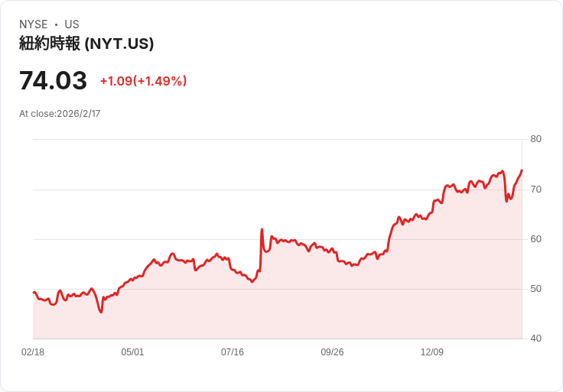This screenshot has width=563, height=392.
Task: Click the 12/09 x-axis date label
Action: coord(432,352)
